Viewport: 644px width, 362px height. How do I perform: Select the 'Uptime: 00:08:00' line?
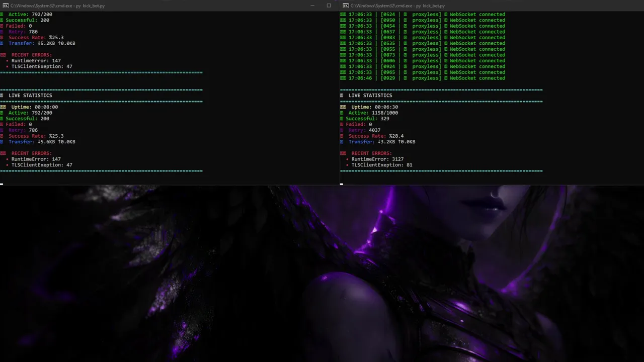click(x=29, y=107)
